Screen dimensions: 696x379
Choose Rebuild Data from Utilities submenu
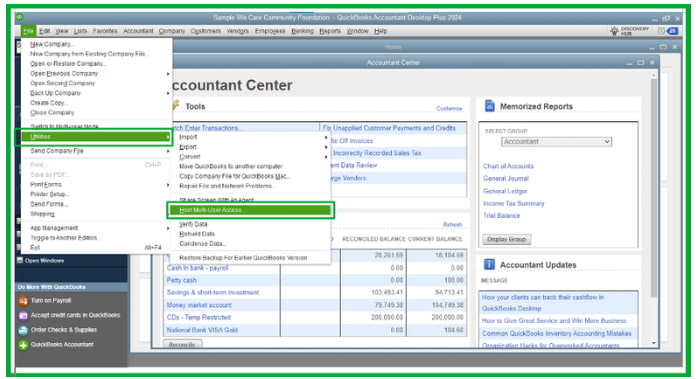tap(197, 234)
